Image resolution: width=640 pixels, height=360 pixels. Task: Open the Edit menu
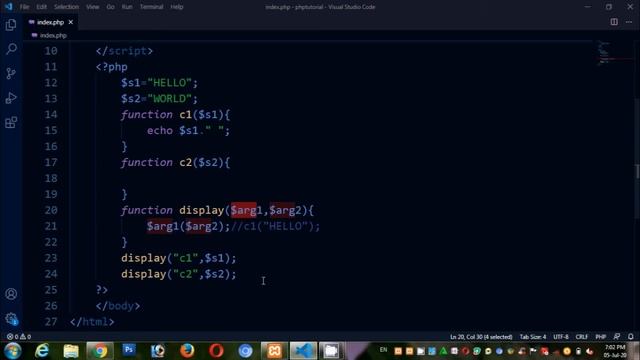click(41, 7)
